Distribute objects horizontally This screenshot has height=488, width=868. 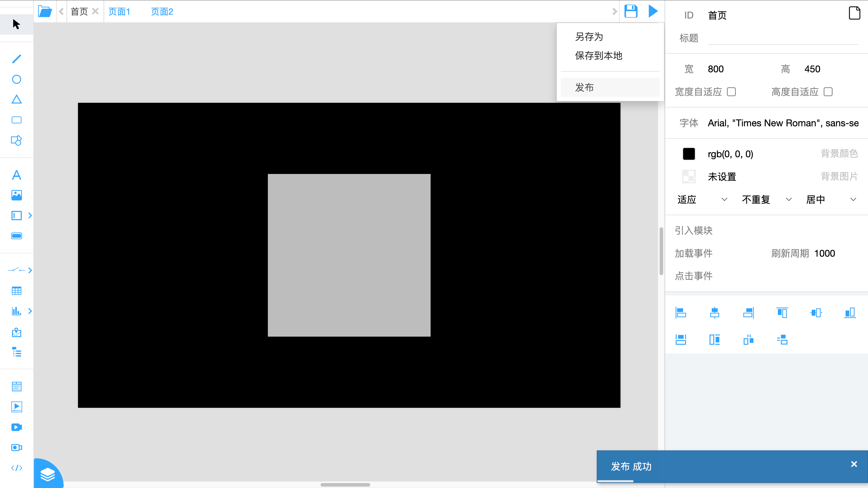[748, 340]
